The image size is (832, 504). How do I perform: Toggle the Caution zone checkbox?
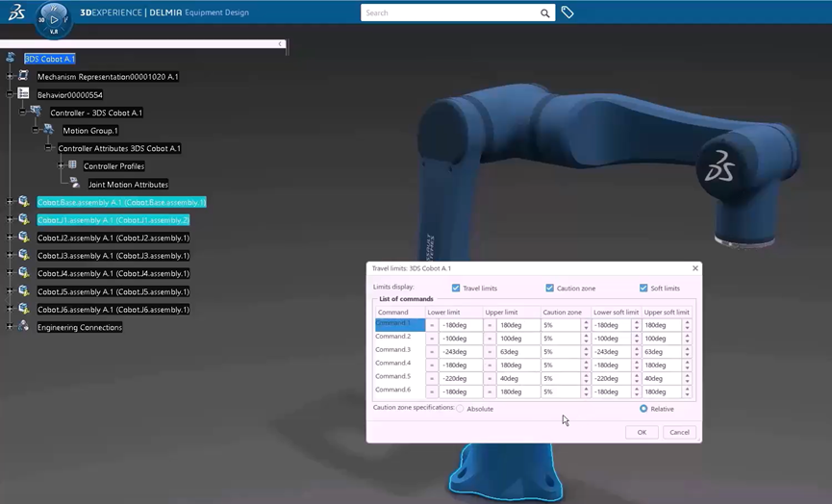549,289
